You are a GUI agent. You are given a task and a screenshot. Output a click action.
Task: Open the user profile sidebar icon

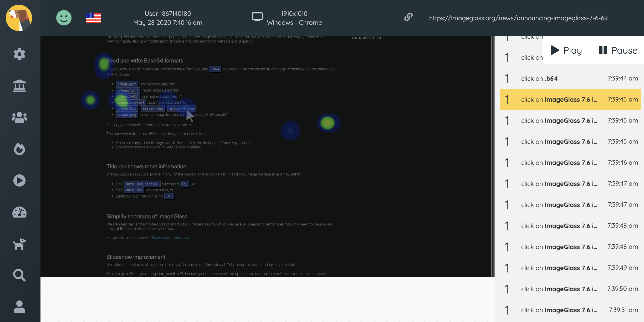(19, 307)
